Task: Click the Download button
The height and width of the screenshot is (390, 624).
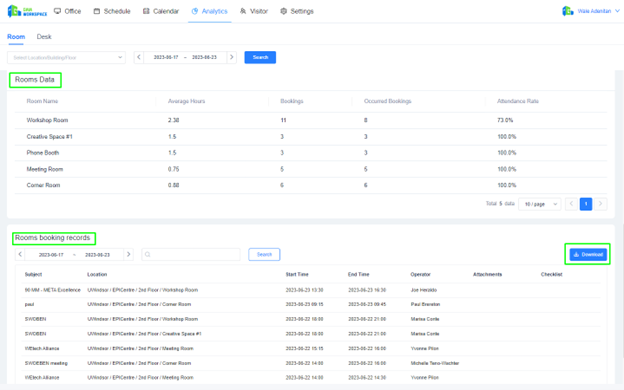Action: (588, 254)
